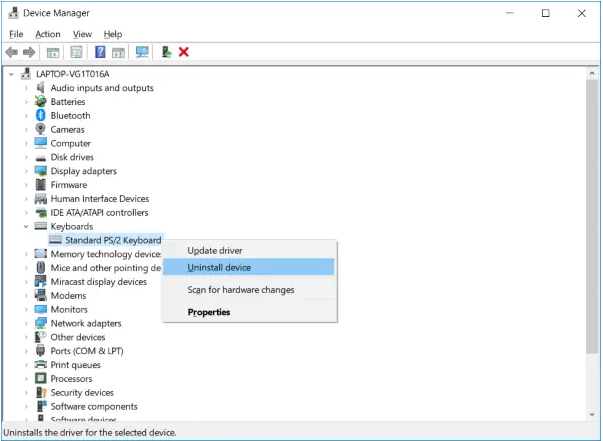Click the blue Help toolbar icon

click(x=100, y=52)
